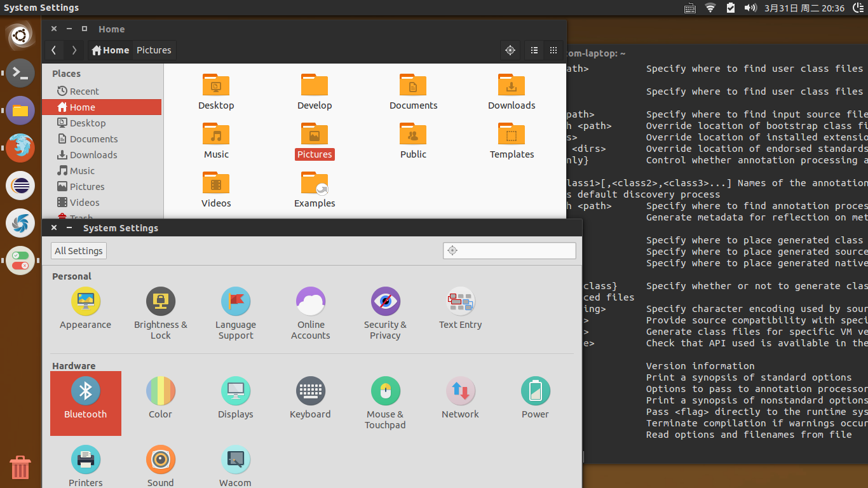Screen dimensions: 868x488
Task: Open Documents in Places sidebar
Action: tap(102, 139)
